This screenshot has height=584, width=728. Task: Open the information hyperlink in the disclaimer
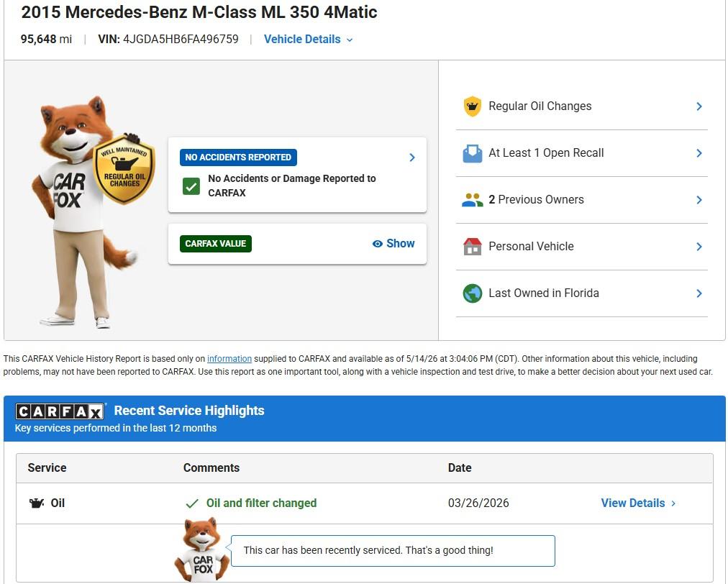pyautogui.click(x=229, y=359)
